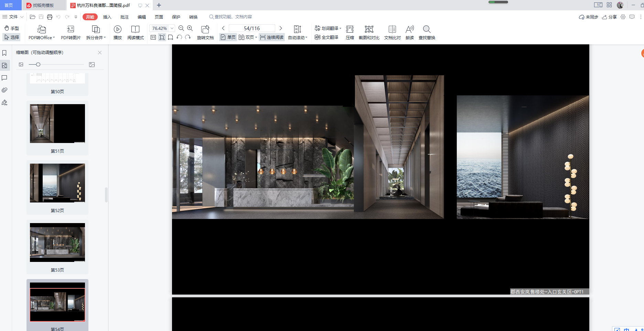Open the bookmark panel sidebar icon
Viewport: 644px width, 331px height.
point(4,53)
